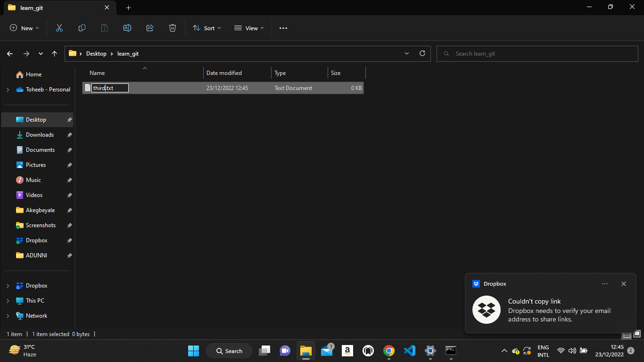644x362 pixels.
Task: Click the third.txt rename text box
Action: point(110,88)
